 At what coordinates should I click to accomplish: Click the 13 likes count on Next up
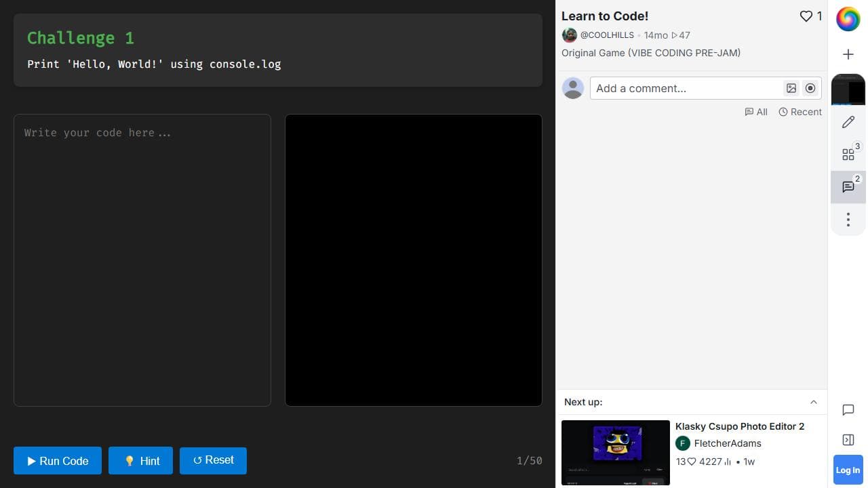click(686, 462)
